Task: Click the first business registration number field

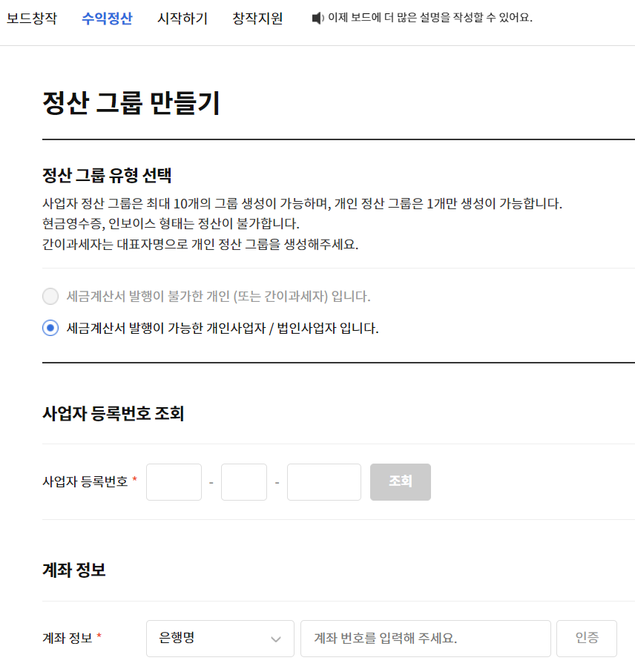Action: pos(174,481)
